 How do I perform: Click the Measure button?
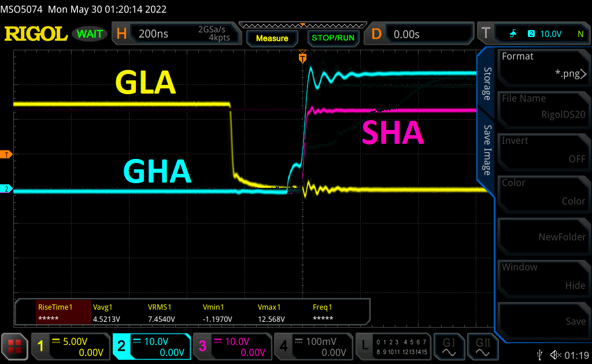point(272,38)
